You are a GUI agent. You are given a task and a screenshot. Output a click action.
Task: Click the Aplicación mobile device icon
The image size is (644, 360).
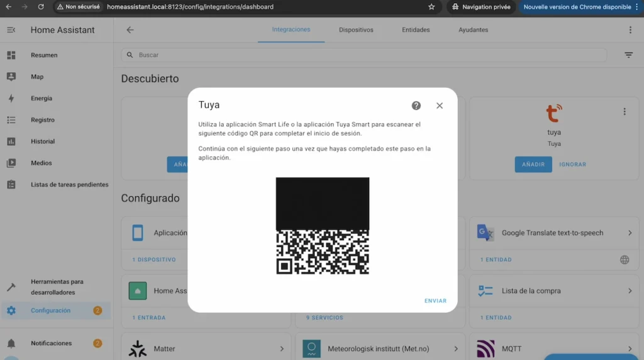pyautogui.click(x=138, y=232)
